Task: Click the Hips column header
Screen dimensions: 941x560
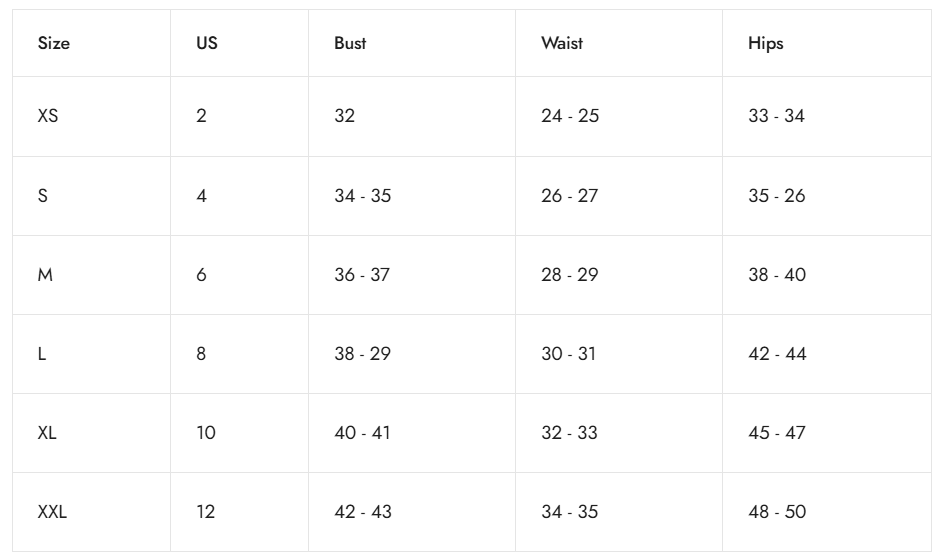Action: click(x=766, y=44)
